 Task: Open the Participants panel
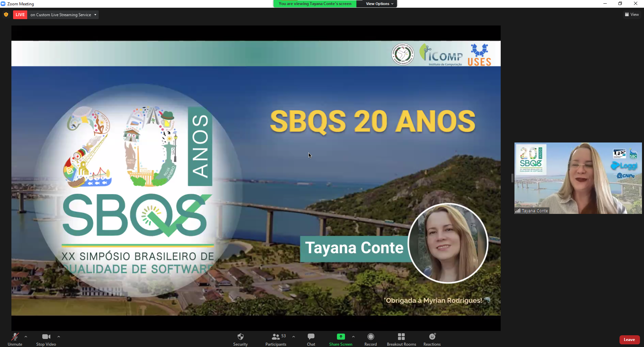coord(276,339)
